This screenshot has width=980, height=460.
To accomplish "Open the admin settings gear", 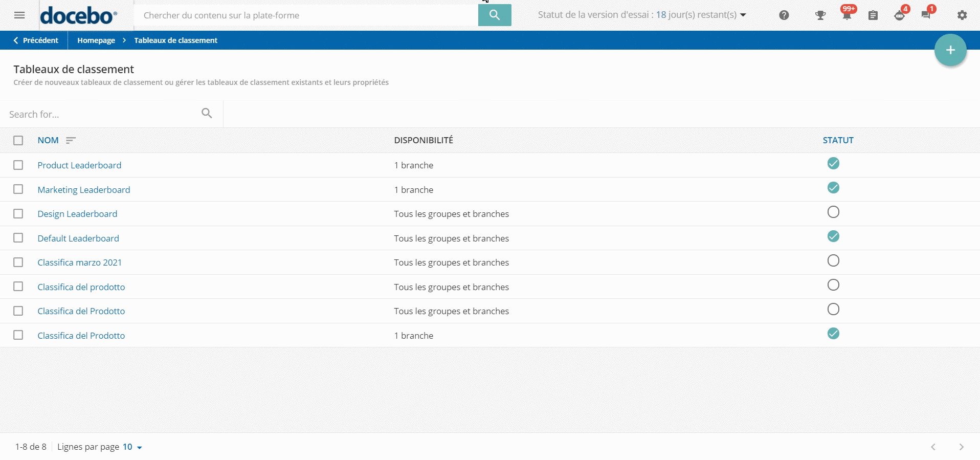I will (x=962, y=15).
